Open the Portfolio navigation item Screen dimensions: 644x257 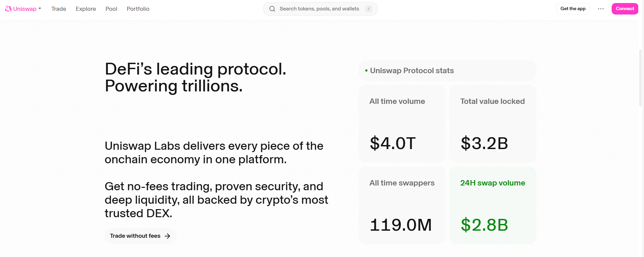click(138, 9)
